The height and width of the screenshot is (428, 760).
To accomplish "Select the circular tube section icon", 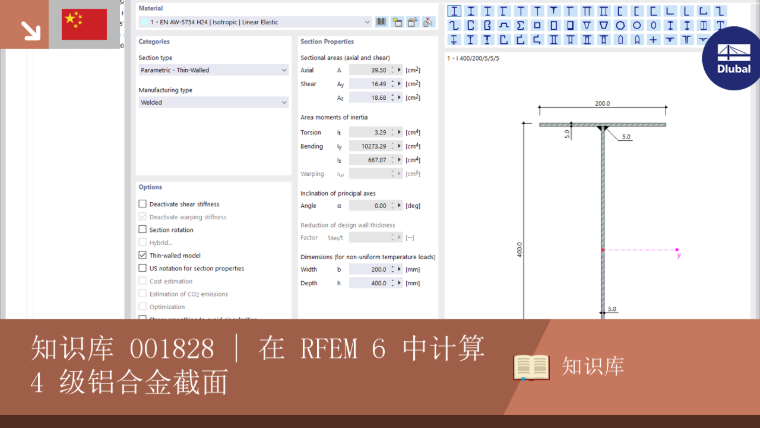I will pyautogui.click(x=620, y=25).
